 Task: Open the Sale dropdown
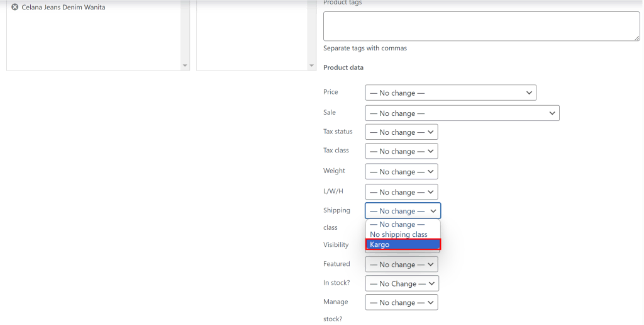[462, 113]
